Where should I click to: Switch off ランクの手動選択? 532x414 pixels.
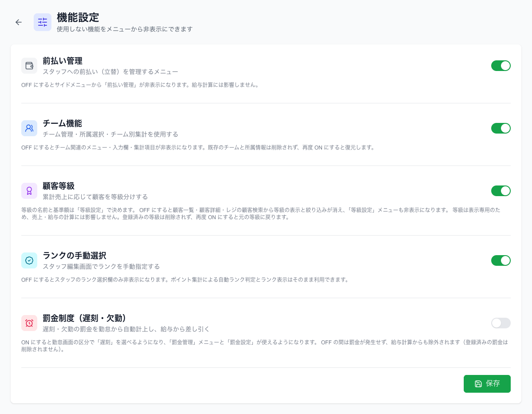501,260
